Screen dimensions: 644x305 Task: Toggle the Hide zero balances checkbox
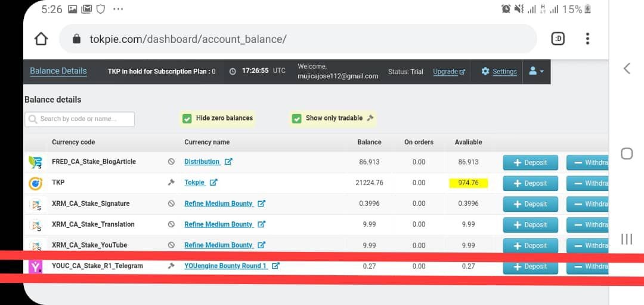tap(187, 119)
